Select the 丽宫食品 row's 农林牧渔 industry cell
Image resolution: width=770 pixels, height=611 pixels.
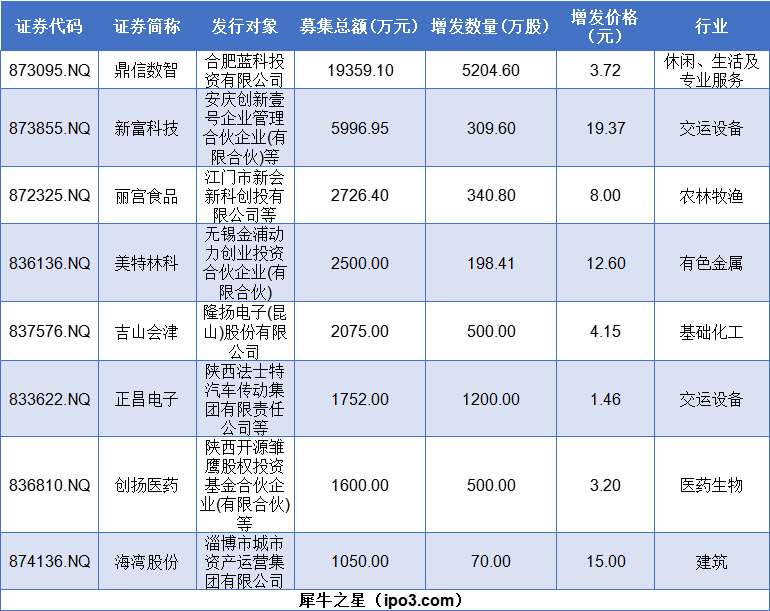(x=711, y=195)
